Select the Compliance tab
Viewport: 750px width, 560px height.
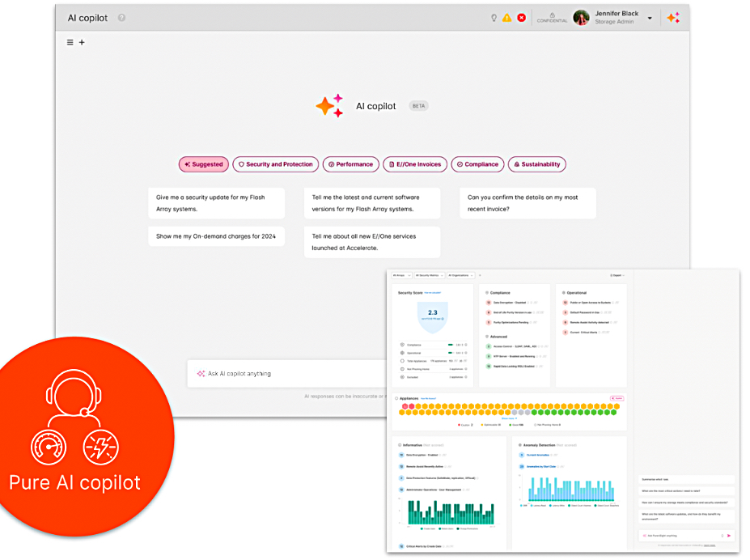click(477, 164)
